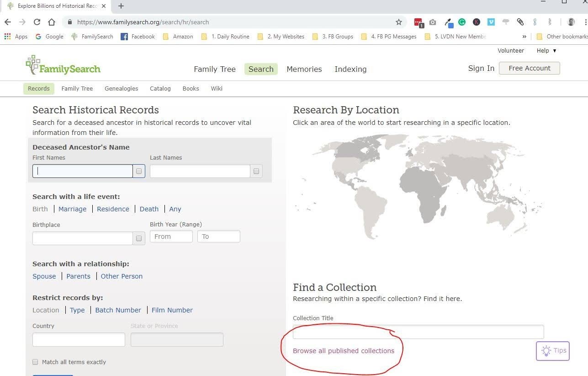588x376 pixels.
Task: Add a Spouse relationship
Action: coord(44,276)
